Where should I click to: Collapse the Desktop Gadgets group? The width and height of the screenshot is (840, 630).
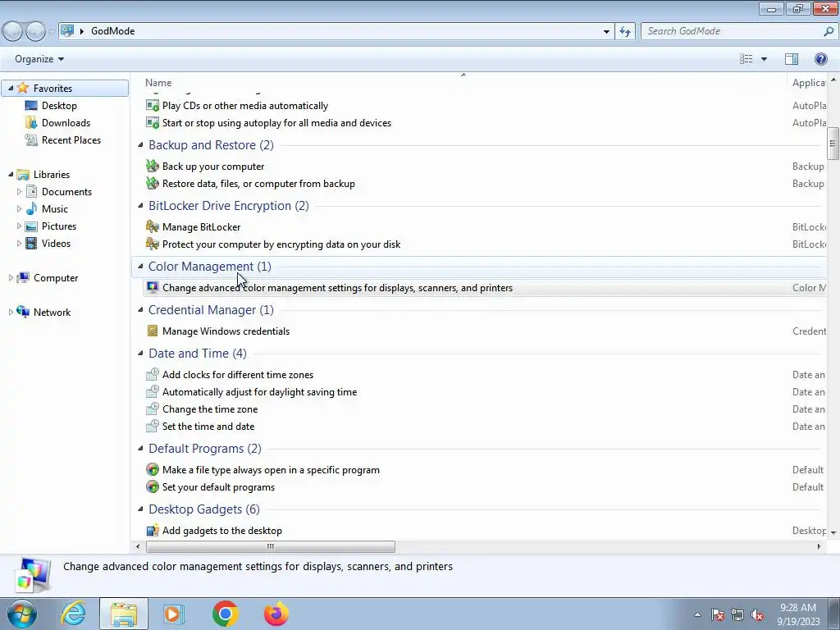point(140,509)
